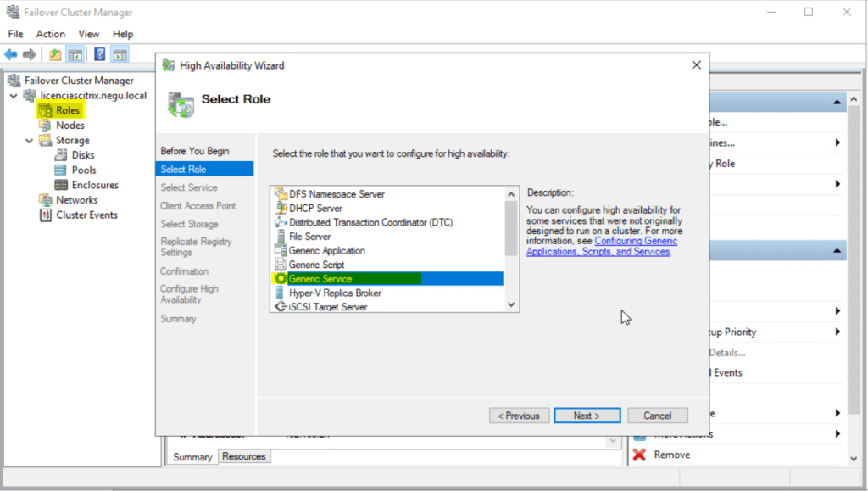868x491 pixels.
Task: Click the Next button in the wizard
Action: pyautogui.click(x=587, y=415)
